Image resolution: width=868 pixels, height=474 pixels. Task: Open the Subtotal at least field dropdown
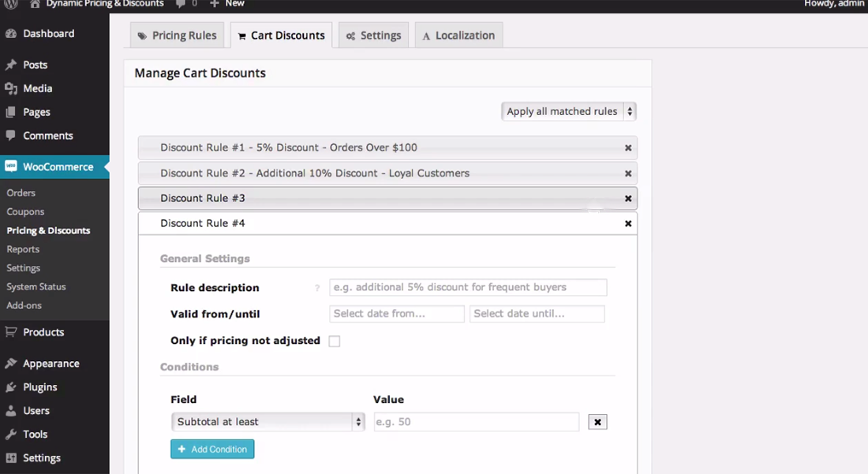pyautogui.click(x=268, y=422)
